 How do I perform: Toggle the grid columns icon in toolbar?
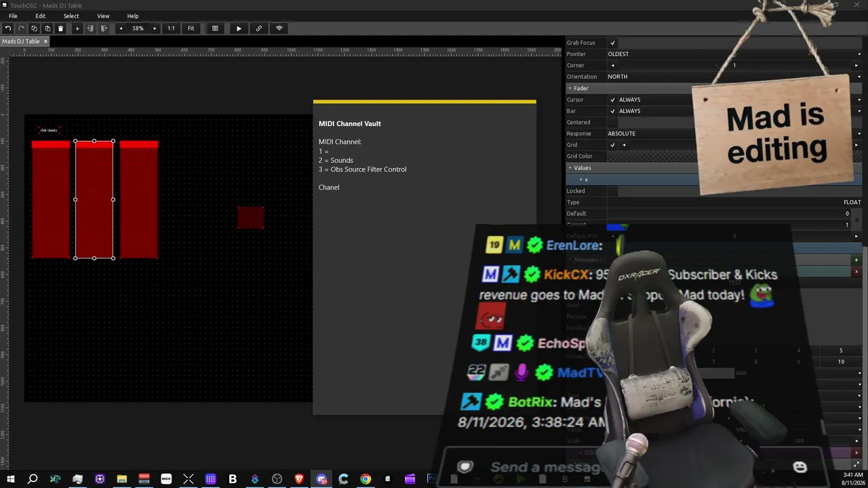pos(215,28)
